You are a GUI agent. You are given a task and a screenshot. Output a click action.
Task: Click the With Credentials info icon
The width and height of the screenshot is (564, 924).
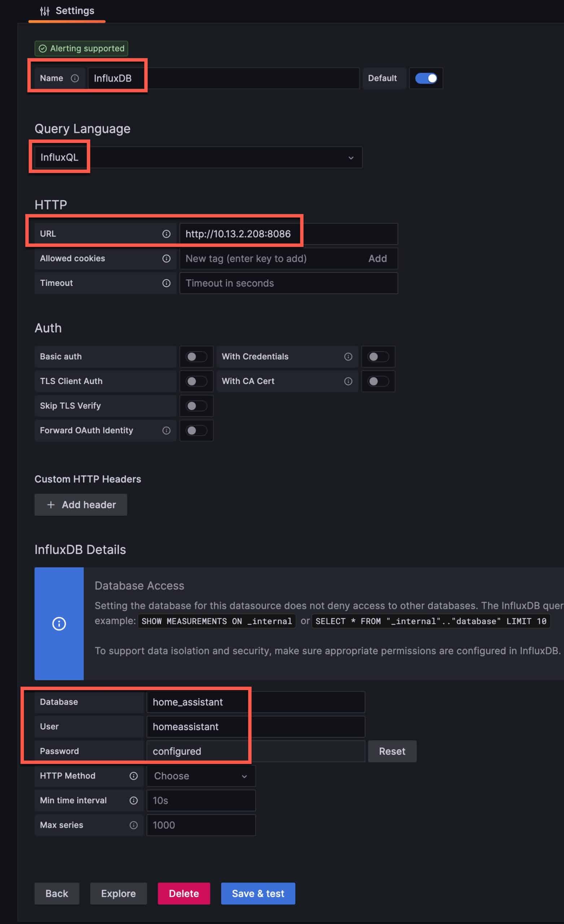point(348,357)
